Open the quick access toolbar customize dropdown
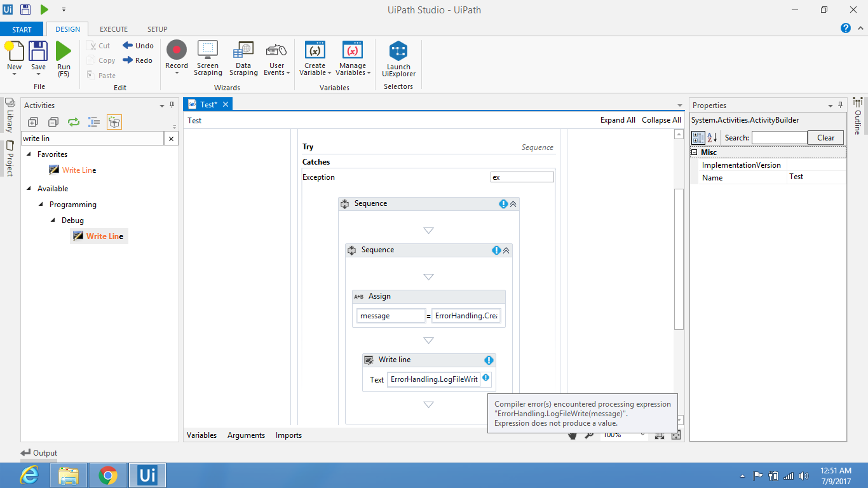 pyautogui.click(x=64, y=10)
